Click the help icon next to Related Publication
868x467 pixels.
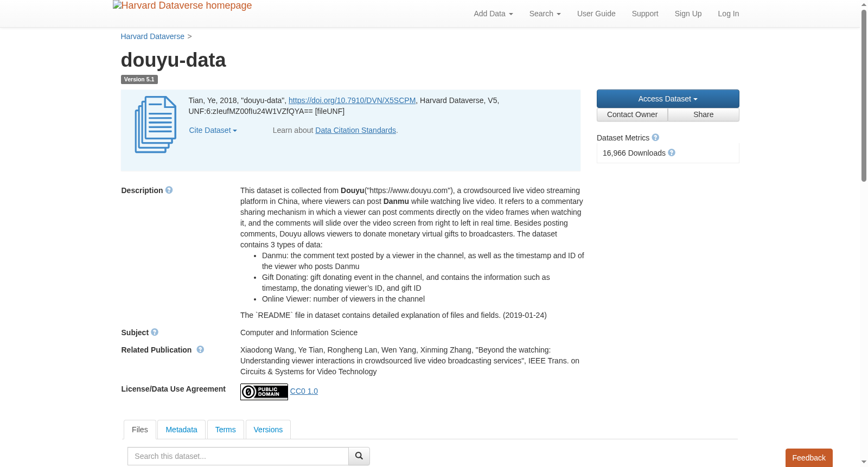200,350
